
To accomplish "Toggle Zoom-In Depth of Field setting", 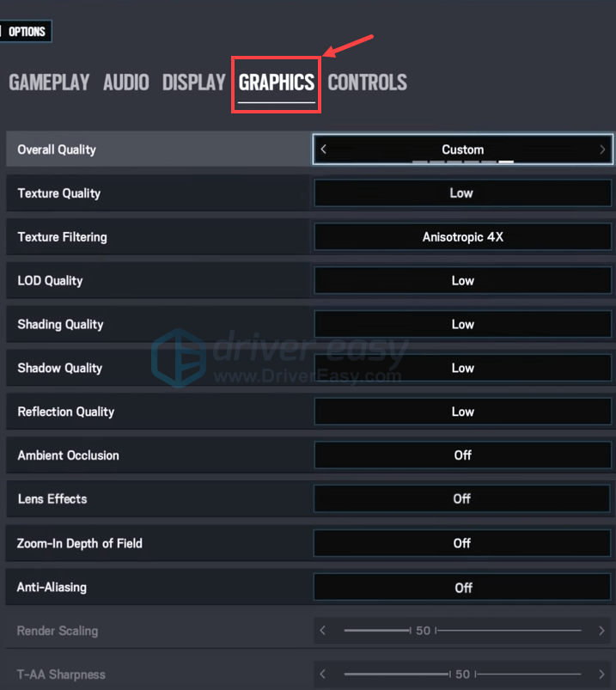I will pos(462,543).
